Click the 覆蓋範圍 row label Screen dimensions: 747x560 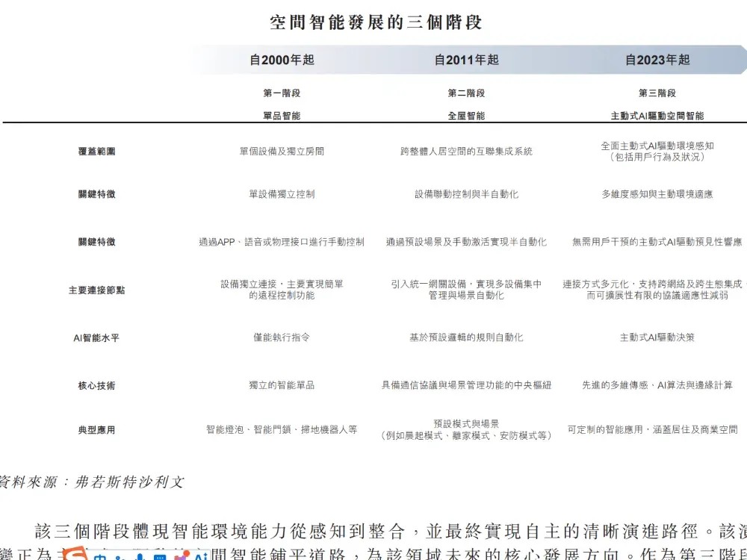point(97,150)
